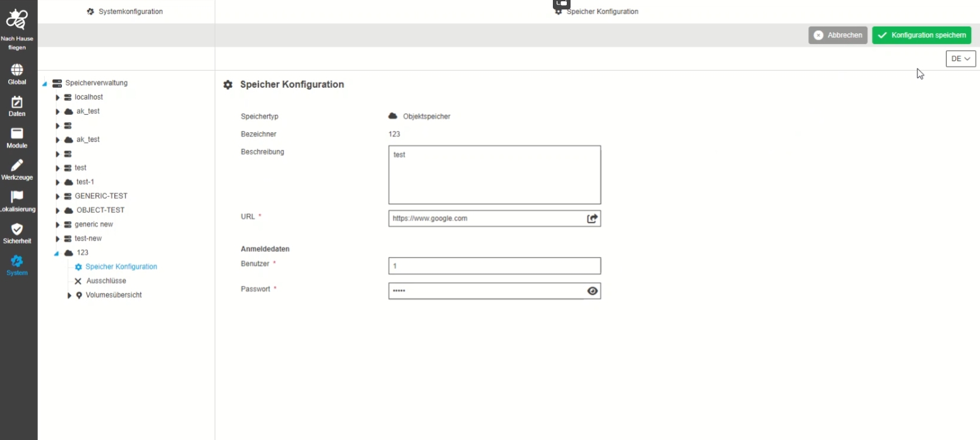Click the Speicherverwaltung server icon
This screenshot has width=980, height=440.
(x=57, y=83)
